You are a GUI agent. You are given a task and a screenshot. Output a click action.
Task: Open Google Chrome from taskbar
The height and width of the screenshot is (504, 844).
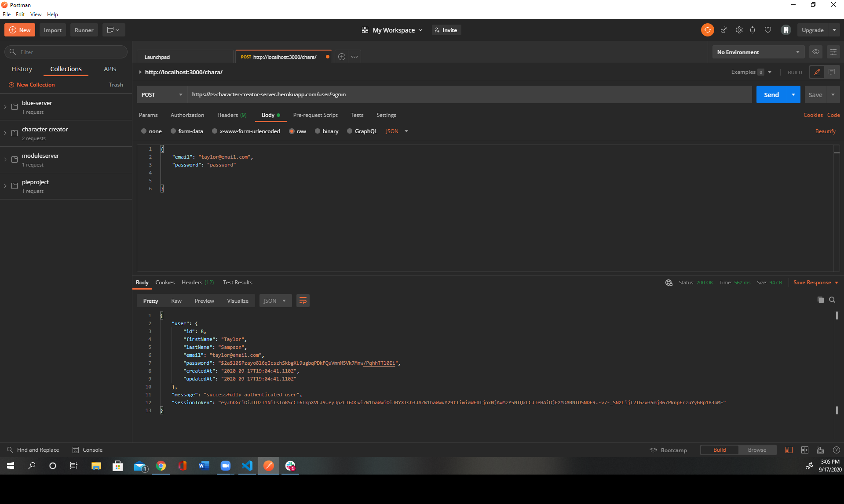point(161,466)
